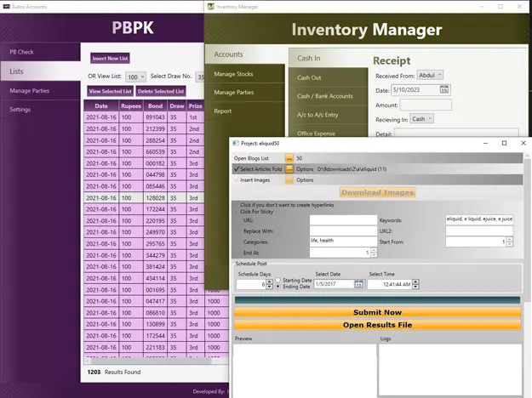This screenshot has height=398, width=532.
Task: Click browse icon next to Open Blogs List
Action: coord(289,158)
